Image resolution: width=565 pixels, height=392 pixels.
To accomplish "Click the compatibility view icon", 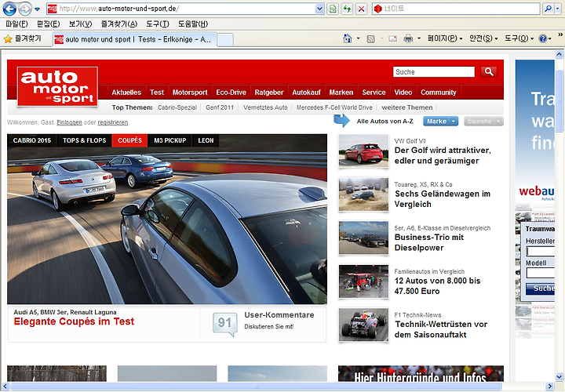I will point(333,9).
